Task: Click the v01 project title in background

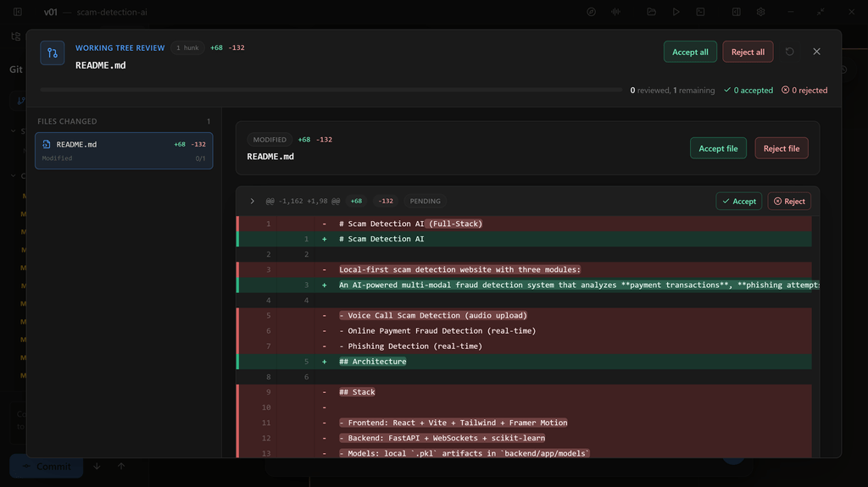Action: (50, 12)
